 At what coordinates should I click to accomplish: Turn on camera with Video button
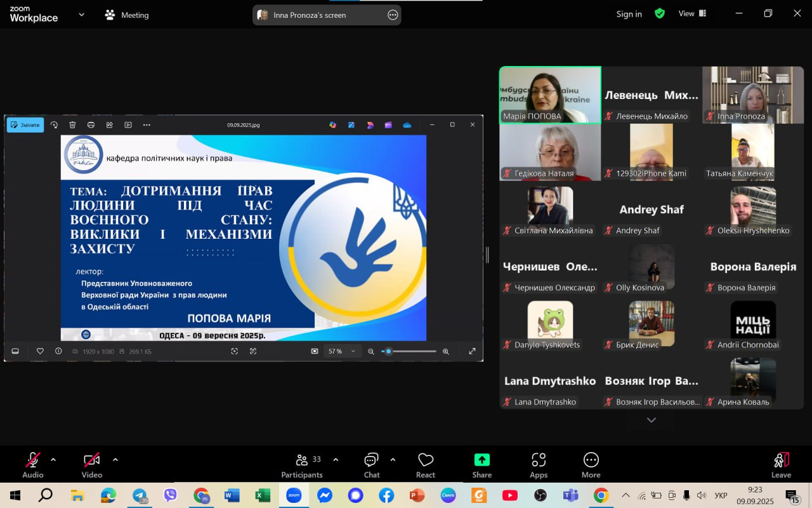pos(92,465)
